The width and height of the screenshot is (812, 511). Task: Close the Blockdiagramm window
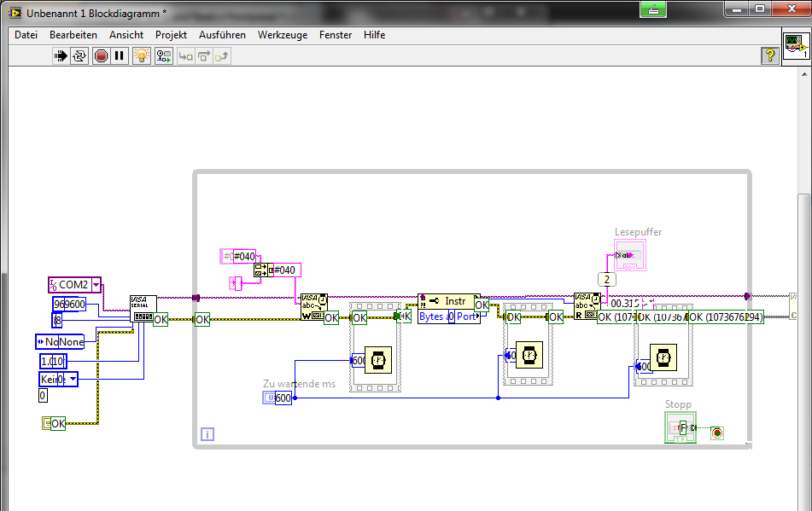(x=792, y=9)
